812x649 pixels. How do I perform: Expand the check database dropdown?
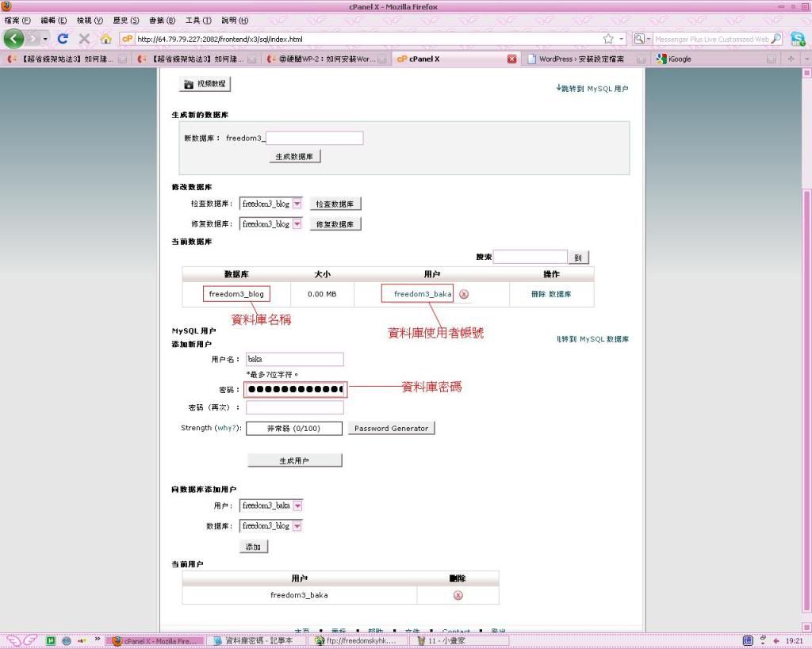point(297,204)
